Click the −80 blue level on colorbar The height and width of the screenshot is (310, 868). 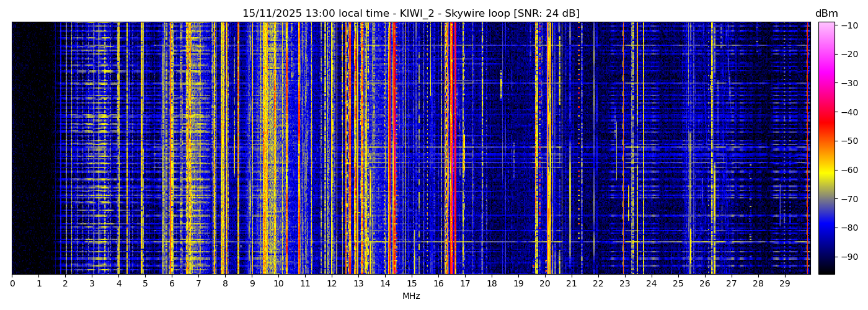tap(826, 228)
